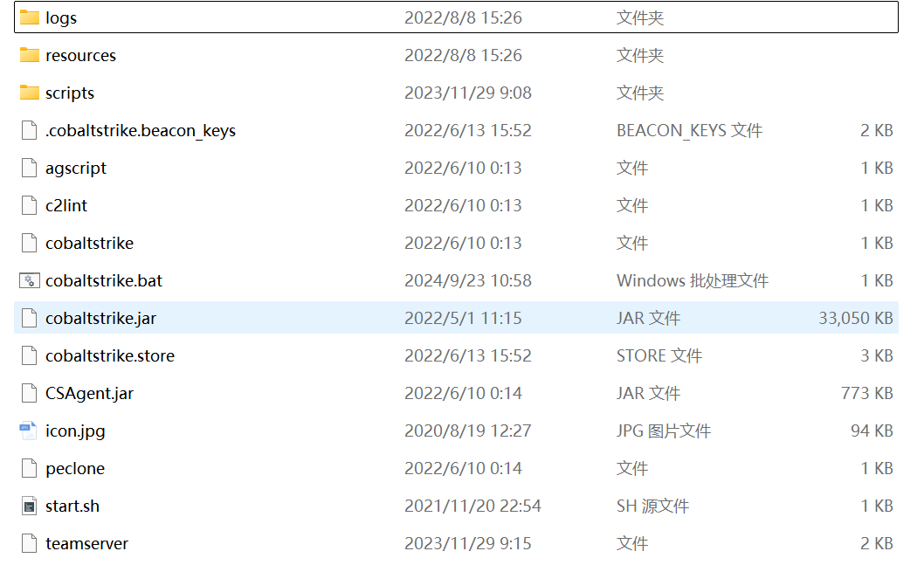Click the c2lint file name

tap(66, 206)
